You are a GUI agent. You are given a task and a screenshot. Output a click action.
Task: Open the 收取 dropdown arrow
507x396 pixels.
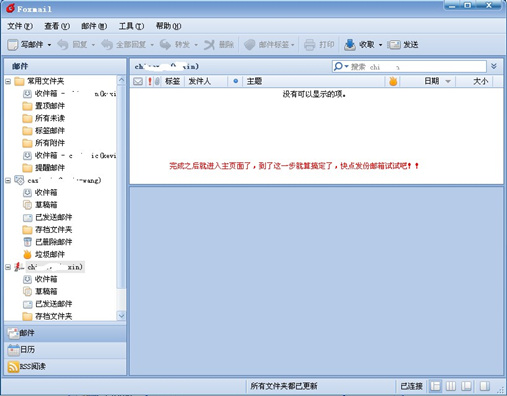click(380, 45)
